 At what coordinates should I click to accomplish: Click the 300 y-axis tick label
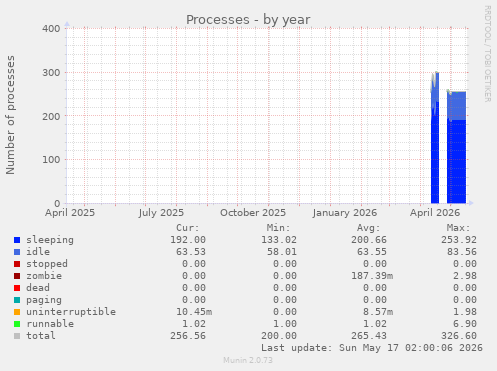tap(51, 73)
